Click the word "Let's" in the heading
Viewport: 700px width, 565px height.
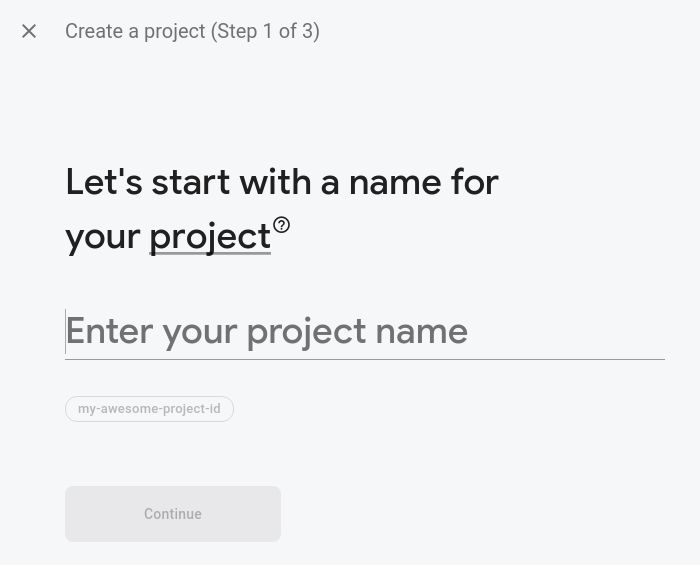point(104,183)
